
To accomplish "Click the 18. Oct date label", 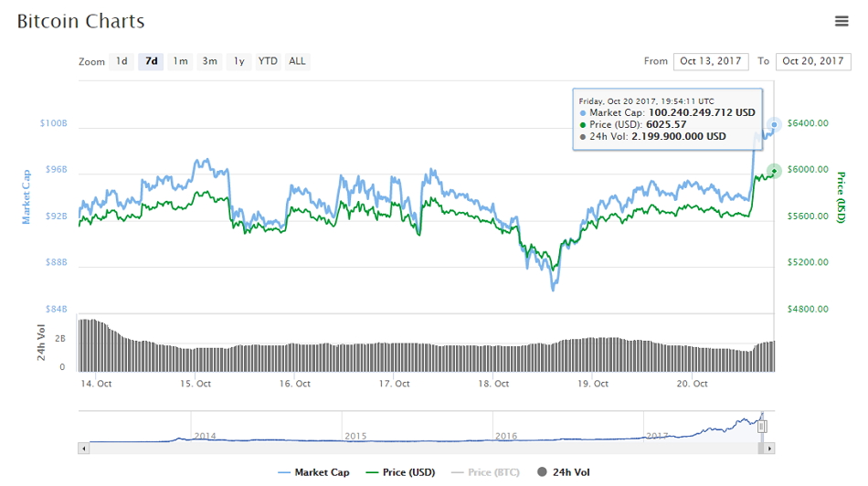I will click(493, 384).
